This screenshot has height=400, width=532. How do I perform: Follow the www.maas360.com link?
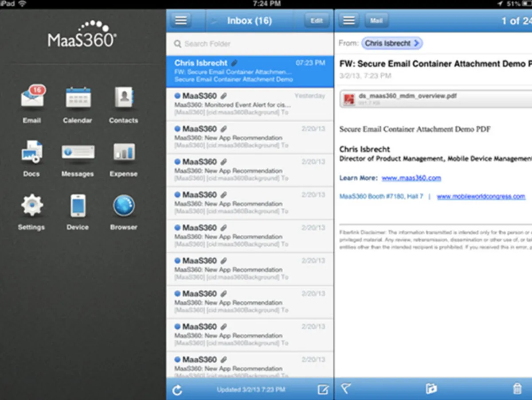click(x=411, y=178)
